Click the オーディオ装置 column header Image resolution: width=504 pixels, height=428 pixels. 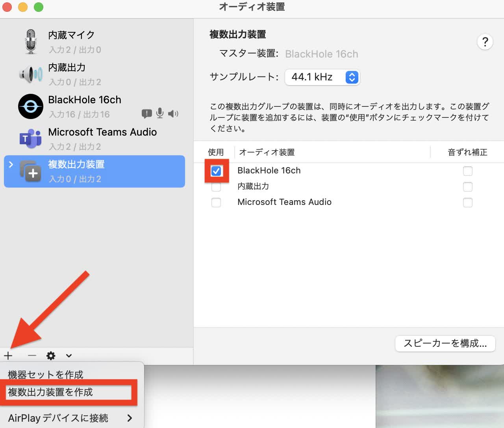point(267,152)
